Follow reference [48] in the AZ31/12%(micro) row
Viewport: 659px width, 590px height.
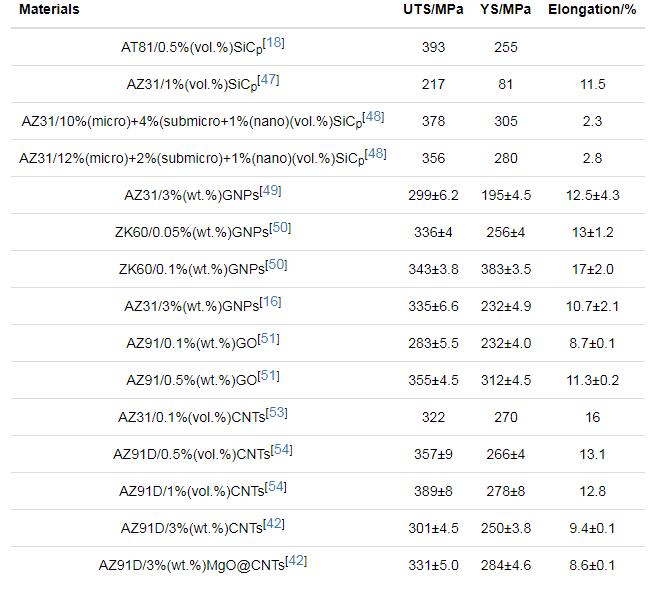pyautogui.click(x=375, y=154)
